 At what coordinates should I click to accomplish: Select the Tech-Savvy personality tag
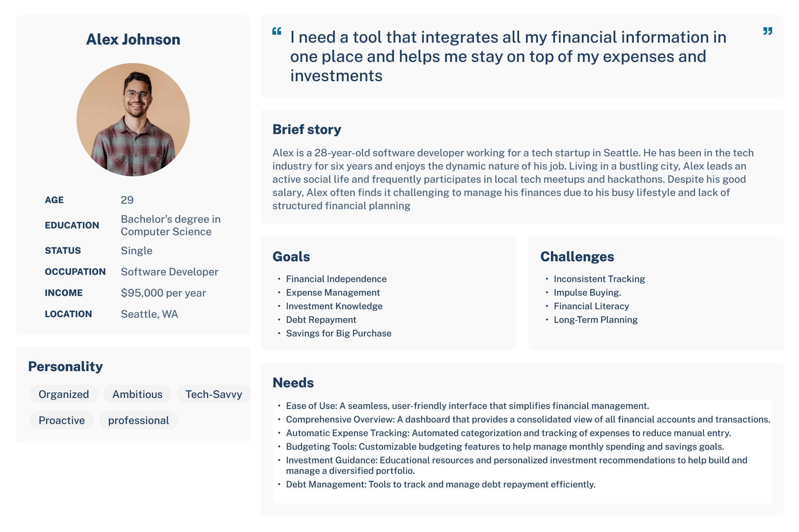(x=214, y=394)
